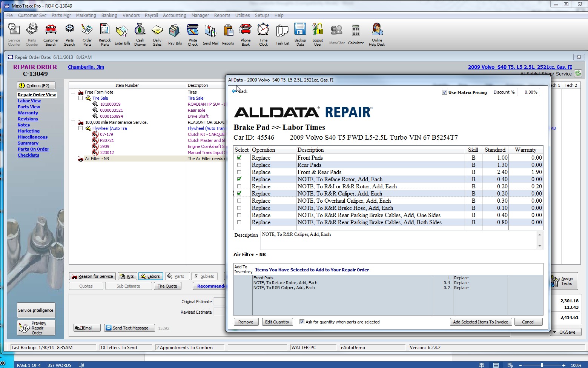
Task: Open the Calculator tool
Action: pos(356,34)
